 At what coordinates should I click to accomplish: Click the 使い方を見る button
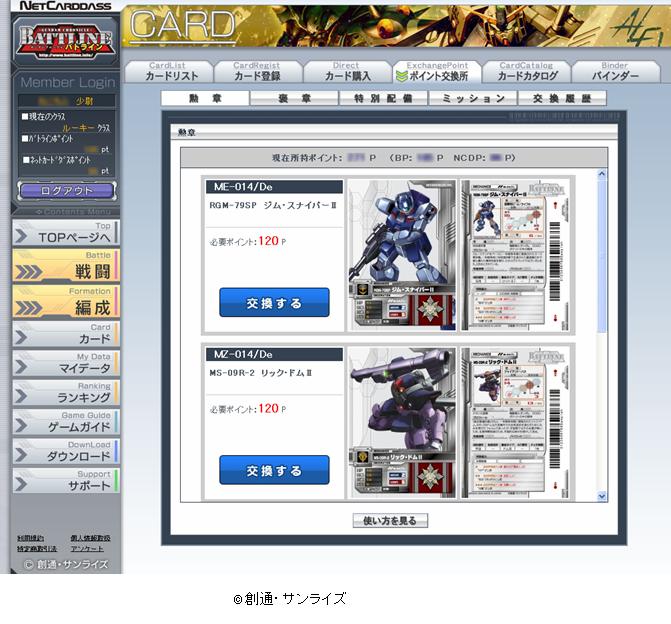click(390, 521)
